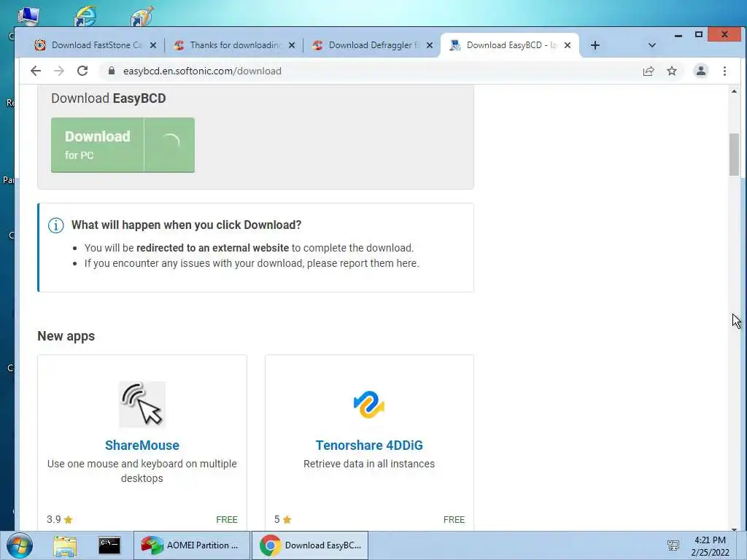Close the Thanks for downloading tab
Screen dimensions: 747x560
292,45
